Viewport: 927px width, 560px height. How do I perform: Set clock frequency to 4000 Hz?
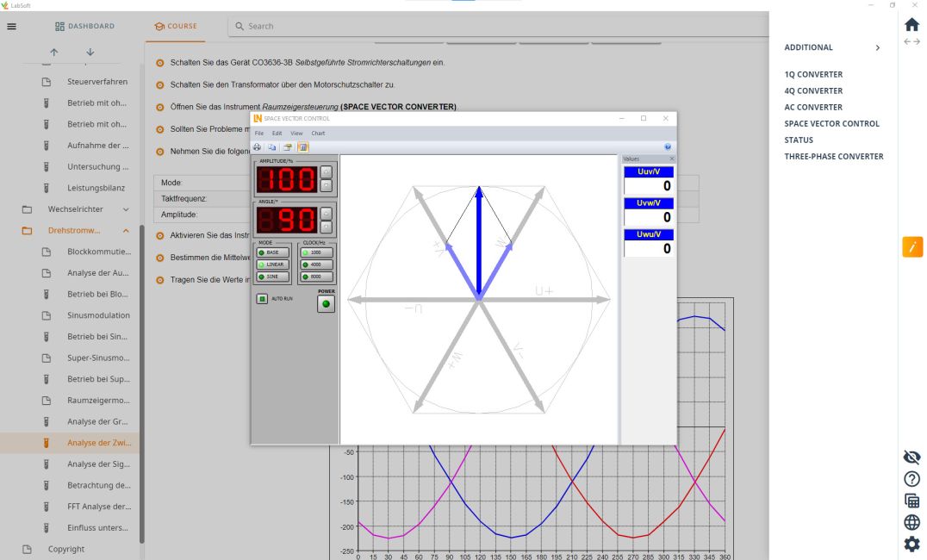[x=315, y=264]
